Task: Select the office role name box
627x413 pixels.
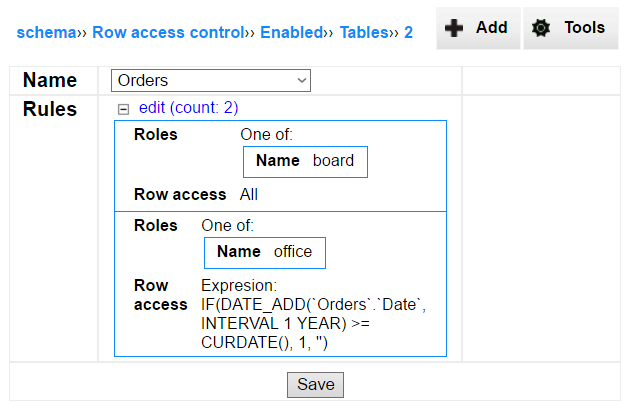Action: [265, 253]
